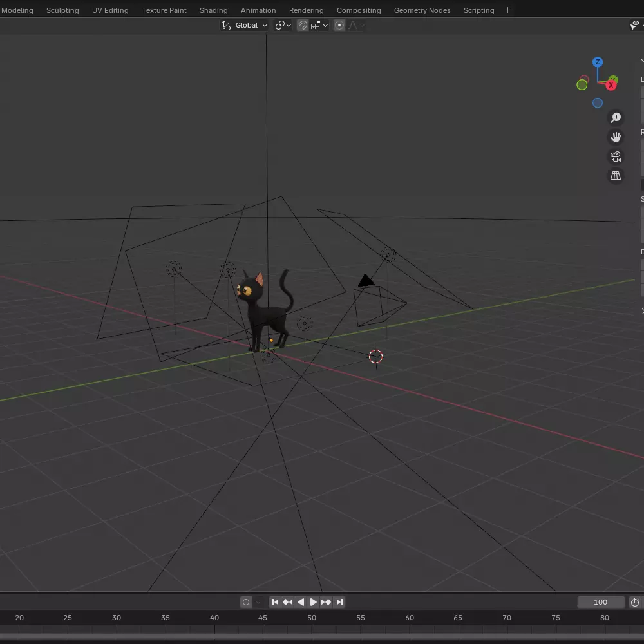Screen dimensions: 644x644
Task: Click frame 50 on the timeline ruler
Action: point(312,618)
